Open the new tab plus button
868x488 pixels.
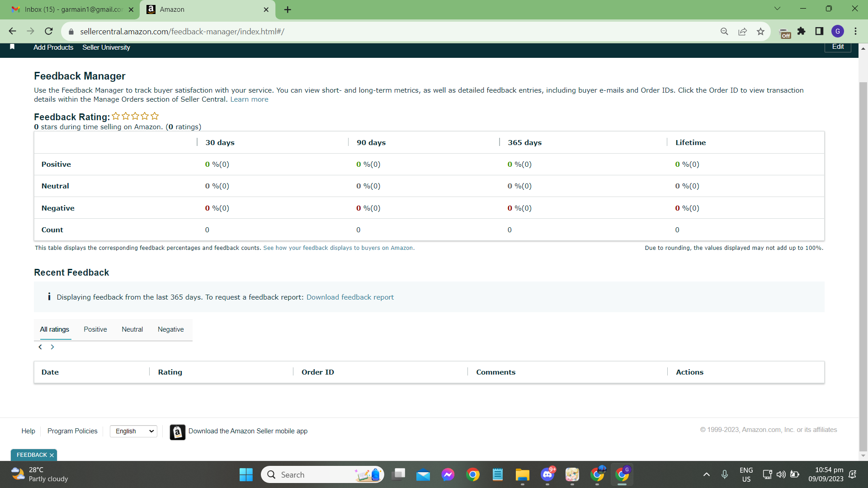pyautogui.click(x=288, y=9)
